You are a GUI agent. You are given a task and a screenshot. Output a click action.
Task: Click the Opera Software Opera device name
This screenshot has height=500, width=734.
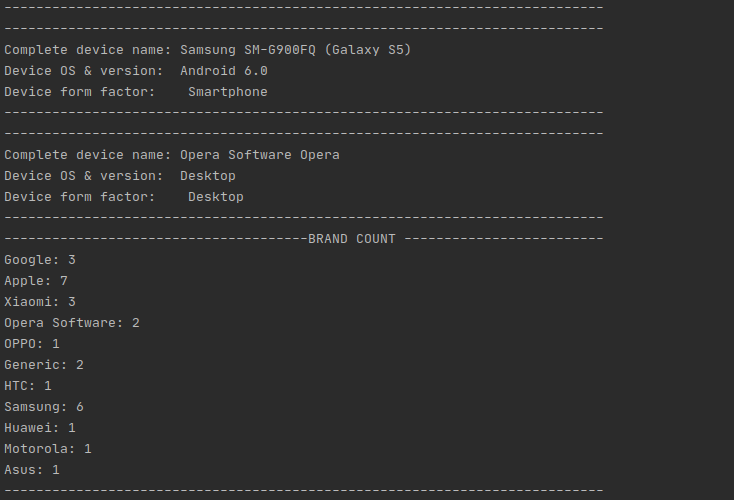pos(260,155)
